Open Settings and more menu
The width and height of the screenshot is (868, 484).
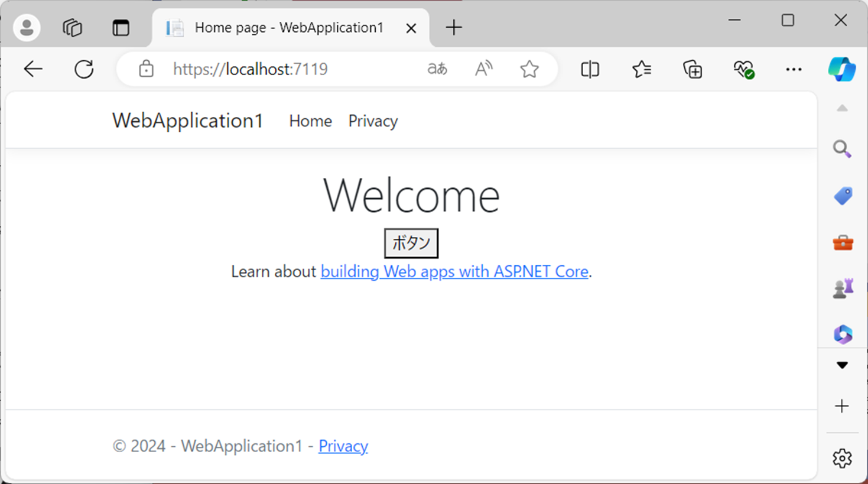click(794, 69)
